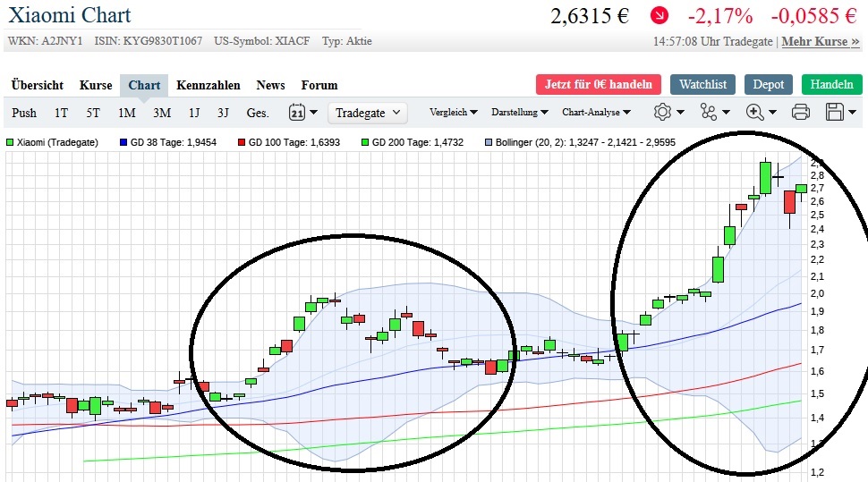This screenshot has height=482, width=868.
Task: Click the blue GD 38 Tage swatch
Action: coord(123,142)
